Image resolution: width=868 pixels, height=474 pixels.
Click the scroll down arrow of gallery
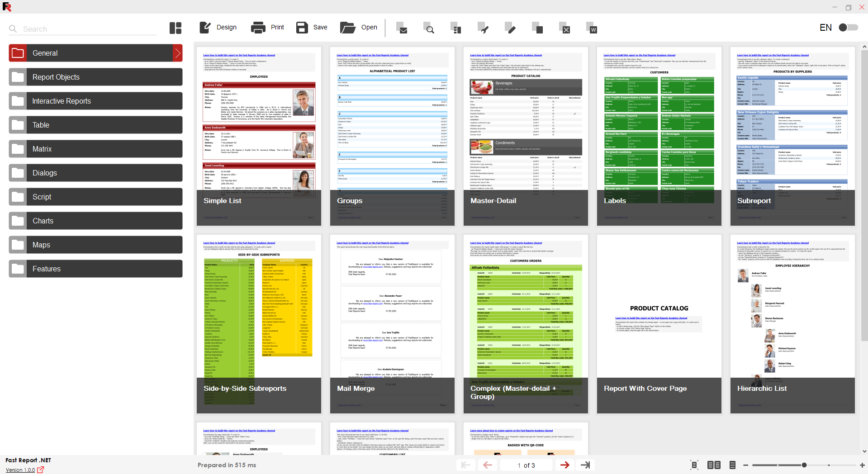864,451
